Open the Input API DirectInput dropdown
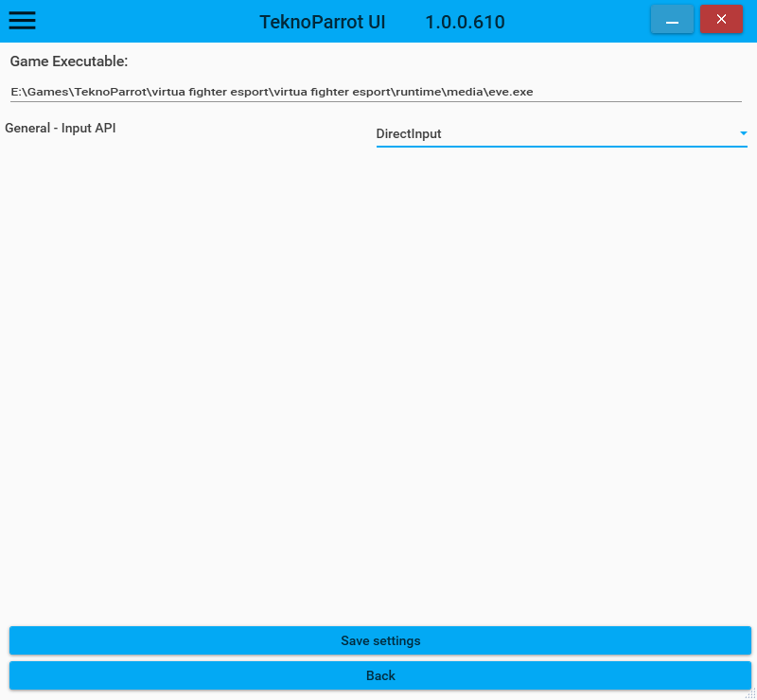Image resolution: width=757 pixels, height=700 pixels. [x=561, y=133]
